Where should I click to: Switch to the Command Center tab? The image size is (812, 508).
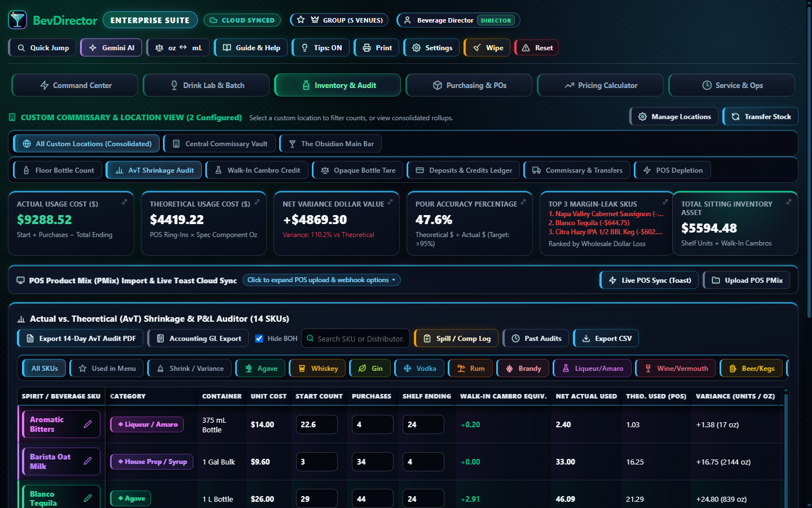pyautogui.click(x=75, y=85)
